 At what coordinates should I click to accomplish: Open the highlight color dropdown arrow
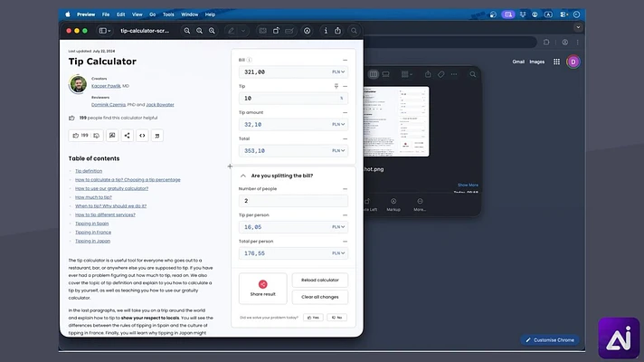coord(243,31)
